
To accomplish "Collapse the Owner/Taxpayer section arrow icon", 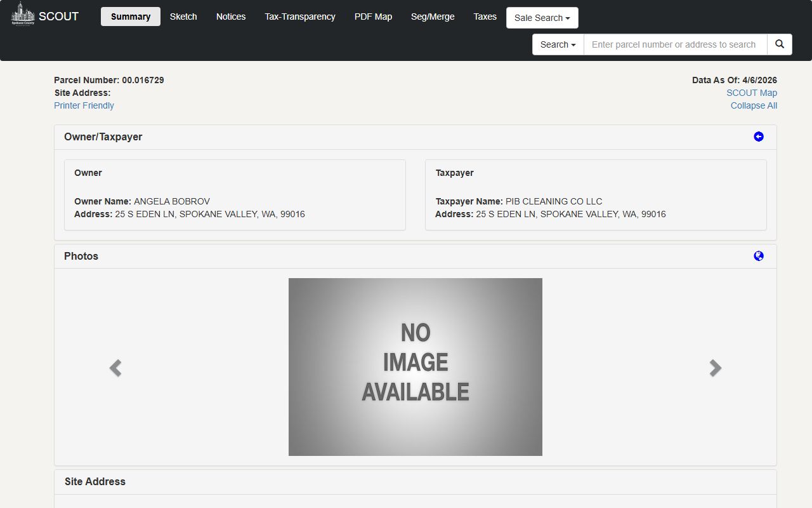I will tap(758, 137).
